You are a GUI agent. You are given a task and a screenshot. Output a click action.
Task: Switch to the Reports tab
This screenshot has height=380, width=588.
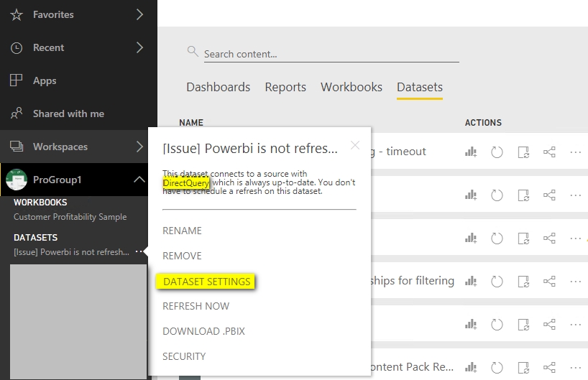[285, 87]
